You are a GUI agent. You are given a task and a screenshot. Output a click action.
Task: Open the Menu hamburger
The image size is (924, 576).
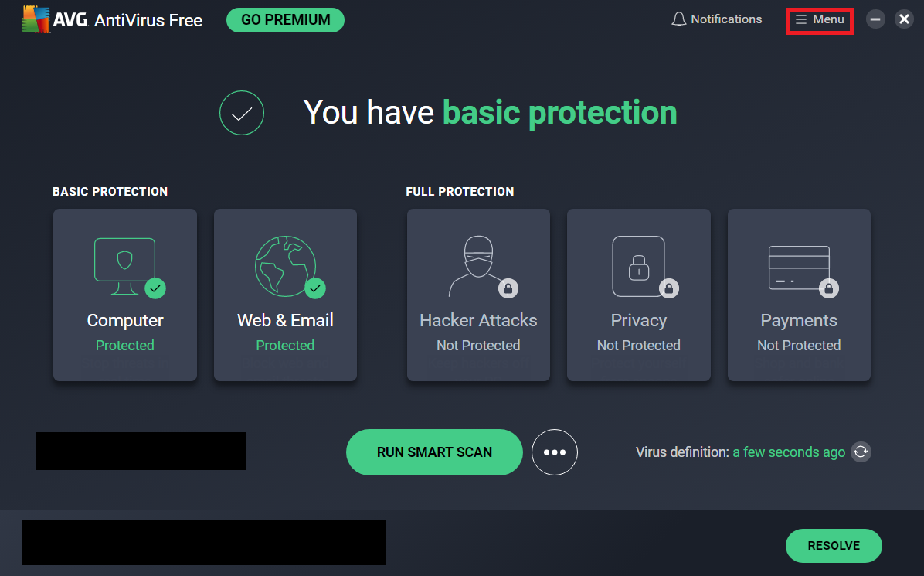click(820, 19)
